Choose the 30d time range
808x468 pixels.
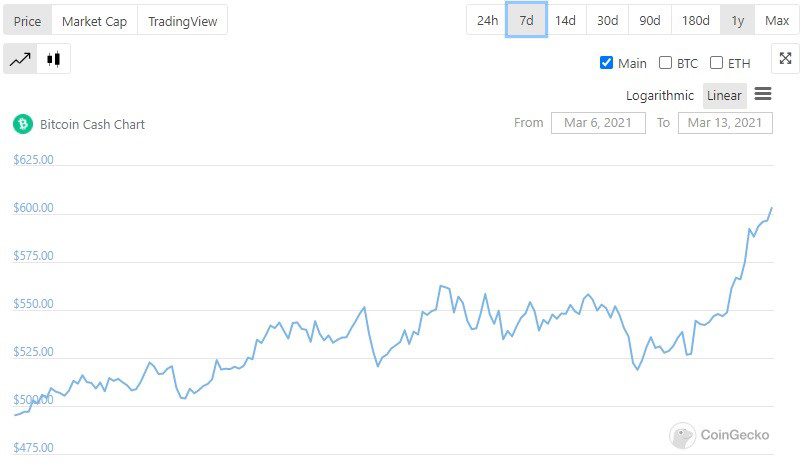point(607,21)
